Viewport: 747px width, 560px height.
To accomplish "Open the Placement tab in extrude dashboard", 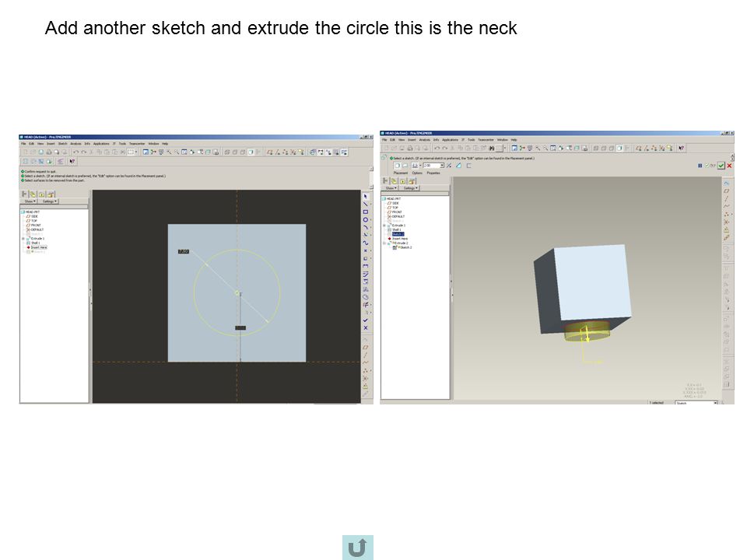I will pos(401,173).
